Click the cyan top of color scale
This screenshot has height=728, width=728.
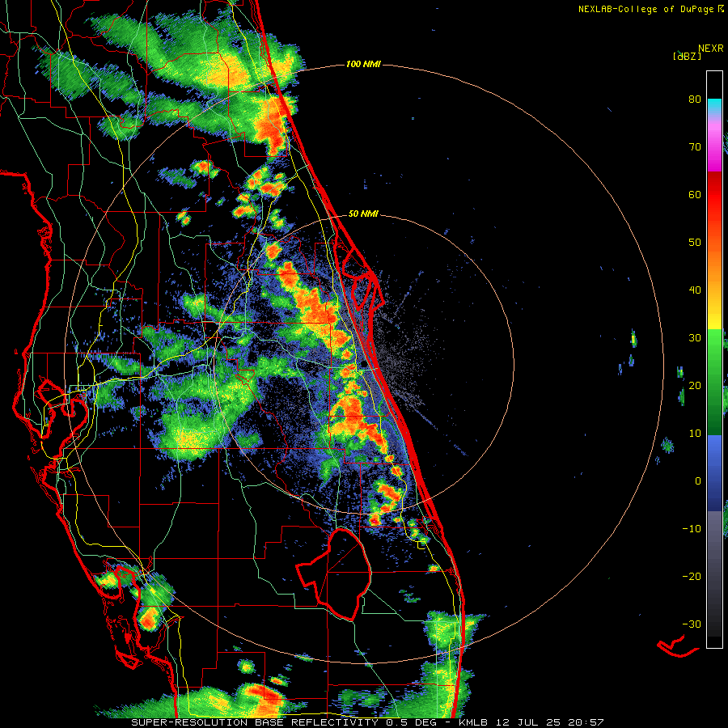click(714, 106)
